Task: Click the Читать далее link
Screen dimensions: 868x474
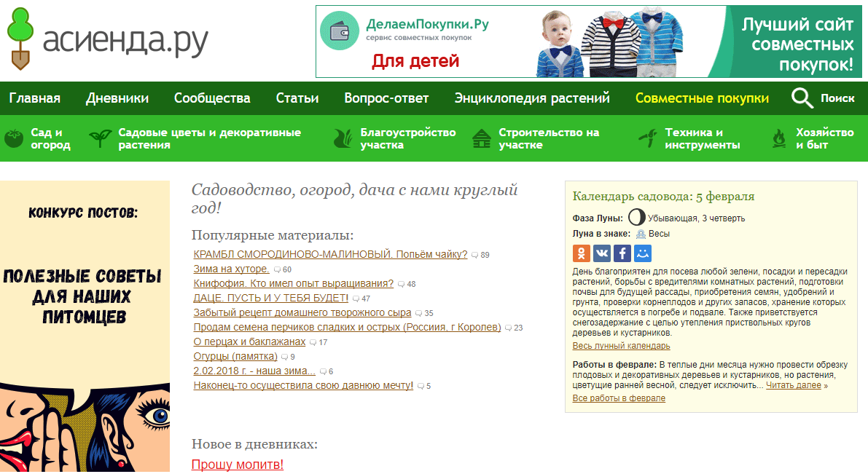Action: click(x=793, y=385)
